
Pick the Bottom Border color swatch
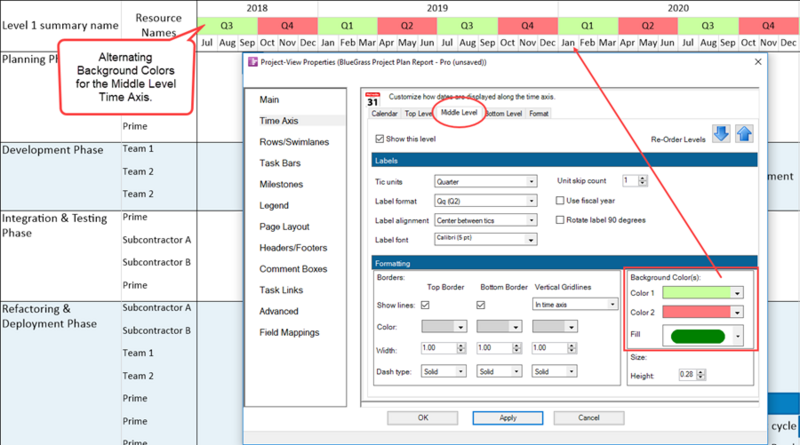pos(499,327)
